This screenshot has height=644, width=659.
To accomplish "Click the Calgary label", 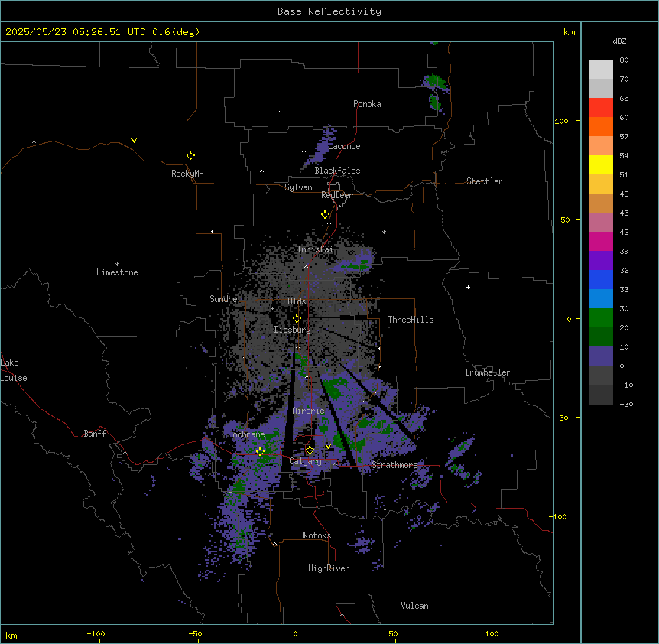I will [x=305, y=461].
